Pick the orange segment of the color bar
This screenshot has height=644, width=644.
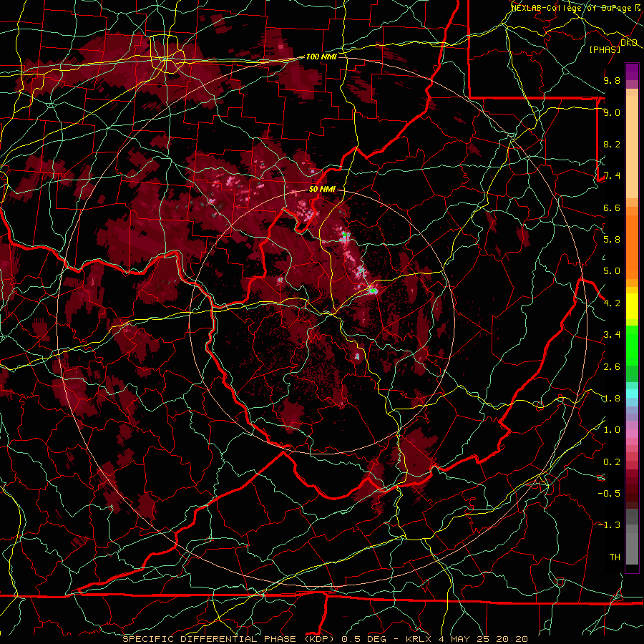[632, 243]
